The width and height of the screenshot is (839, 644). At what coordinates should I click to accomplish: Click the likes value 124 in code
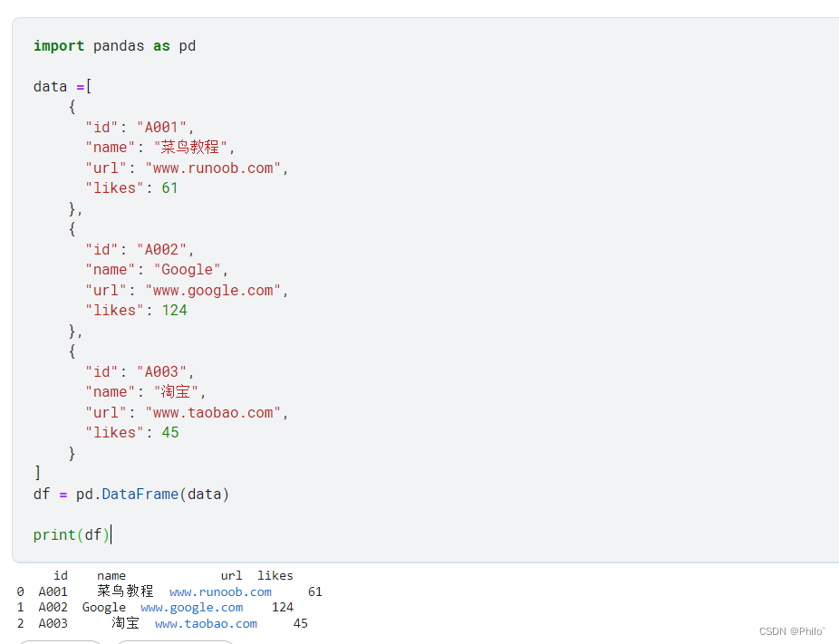175,311
